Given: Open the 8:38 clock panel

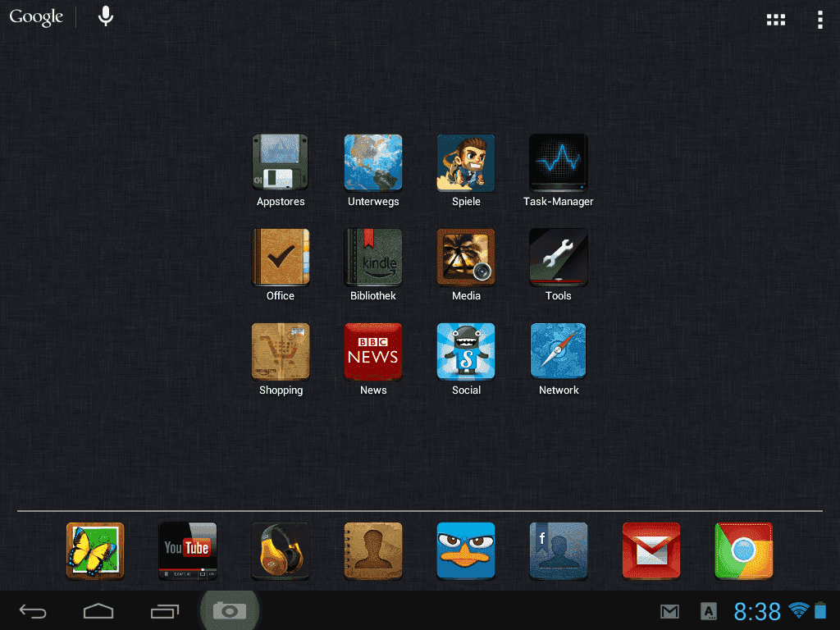Looking at the screenshot, I should (757, 611).
